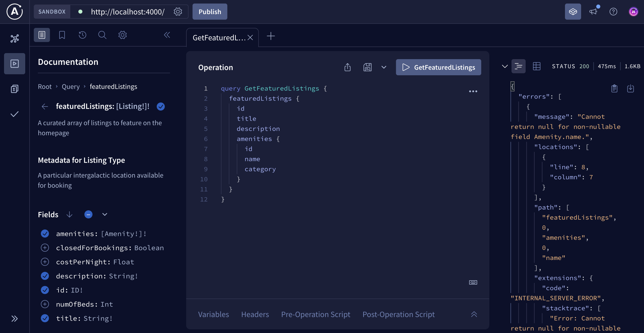Run the GetFeaturedListings operation

coord(438,67)
